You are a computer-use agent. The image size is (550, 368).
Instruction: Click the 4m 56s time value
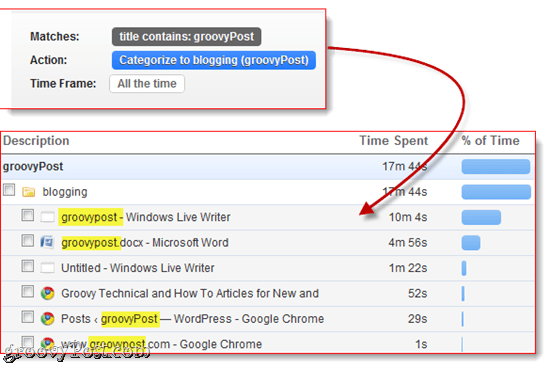click(x=408, y=242)
